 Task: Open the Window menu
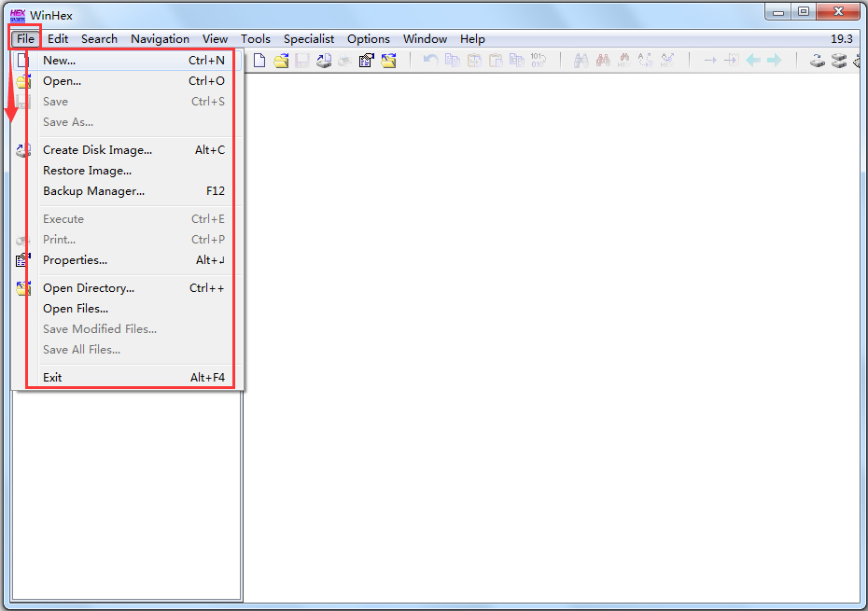pyautogui.click(x=425, y=39)
